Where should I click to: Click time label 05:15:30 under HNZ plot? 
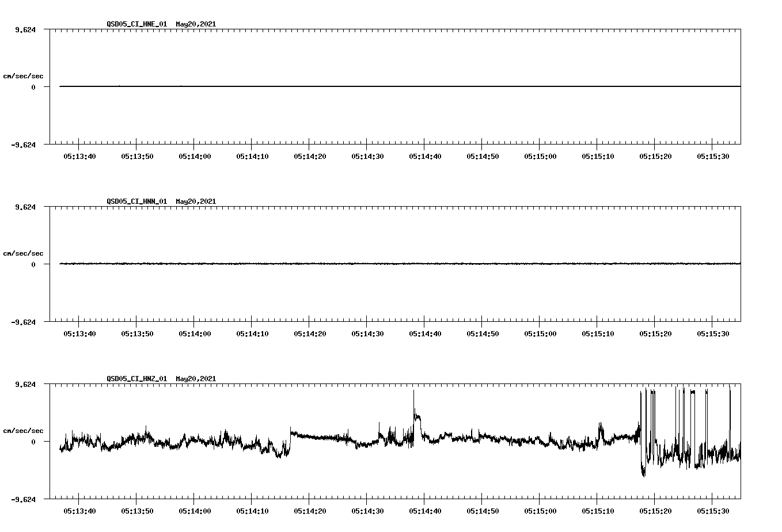713,511
